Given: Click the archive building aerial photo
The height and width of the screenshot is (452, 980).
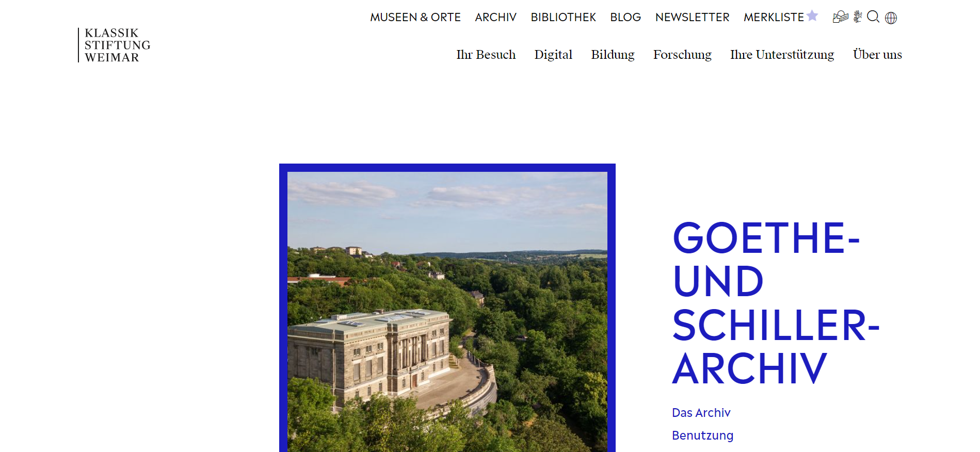Looking at the screenshot, I should tap(447, 312).
